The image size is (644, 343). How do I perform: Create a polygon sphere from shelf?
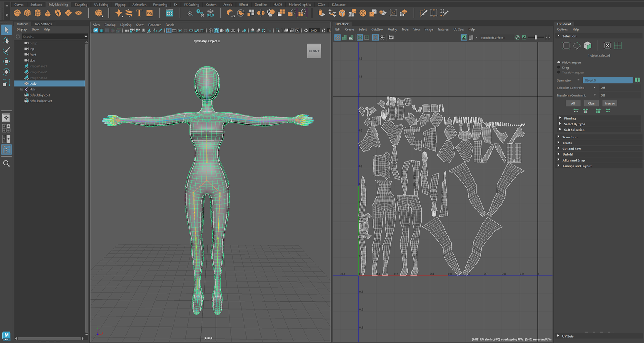[x=17, y=13]
